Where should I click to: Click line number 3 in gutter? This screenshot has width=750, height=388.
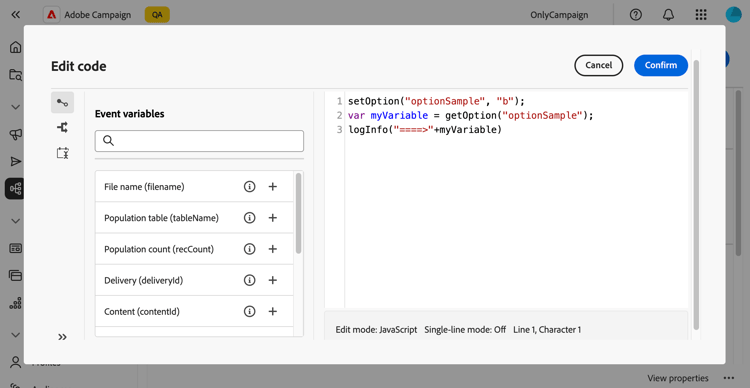[x=340, y=130]
